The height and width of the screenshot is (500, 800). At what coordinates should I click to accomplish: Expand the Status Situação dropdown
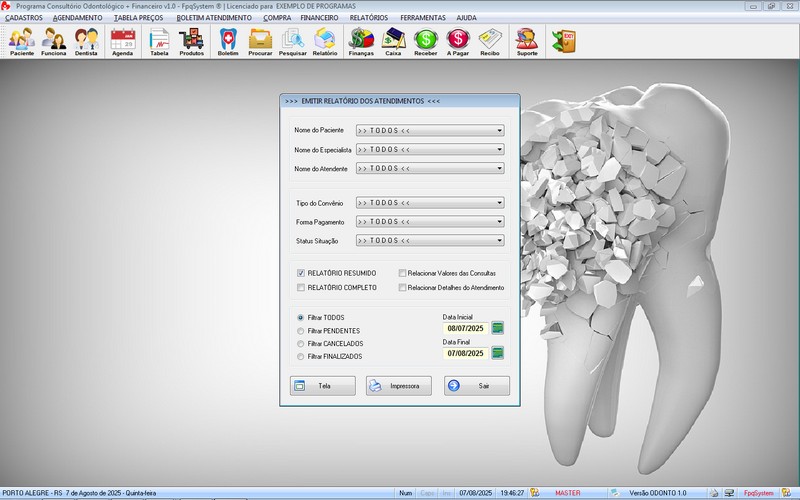[x=499, y=241]
